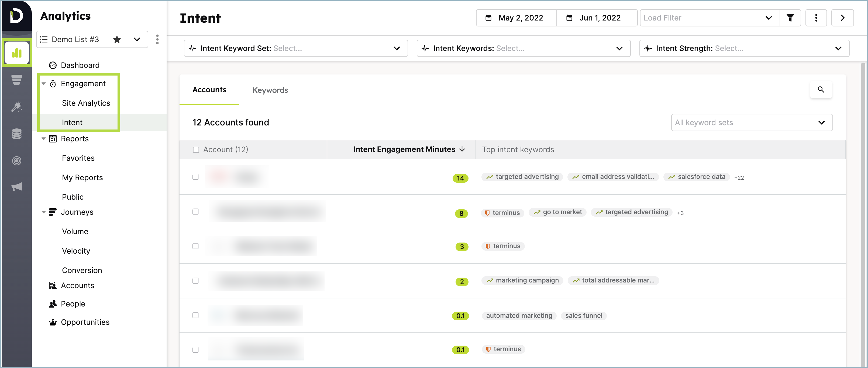Open the Load Filter dropdown

click(709, 18)
